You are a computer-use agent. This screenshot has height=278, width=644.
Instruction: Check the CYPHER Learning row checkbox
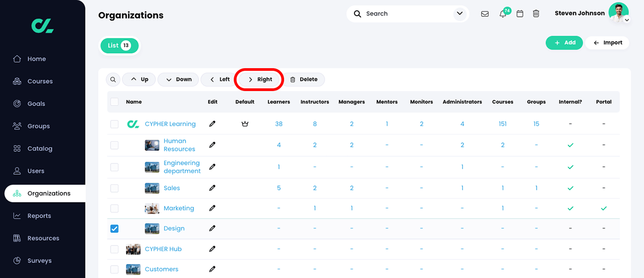tap(115, 124)
